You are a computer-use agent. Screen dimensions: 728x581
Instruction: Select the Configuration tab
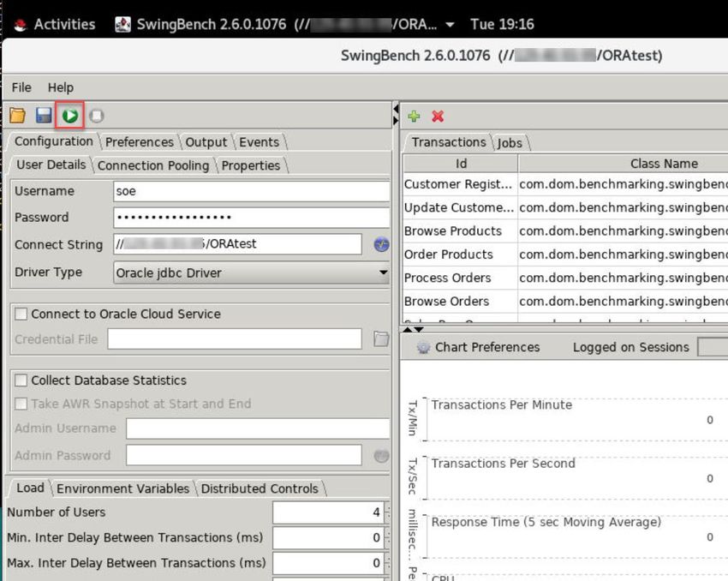(54, 141)
